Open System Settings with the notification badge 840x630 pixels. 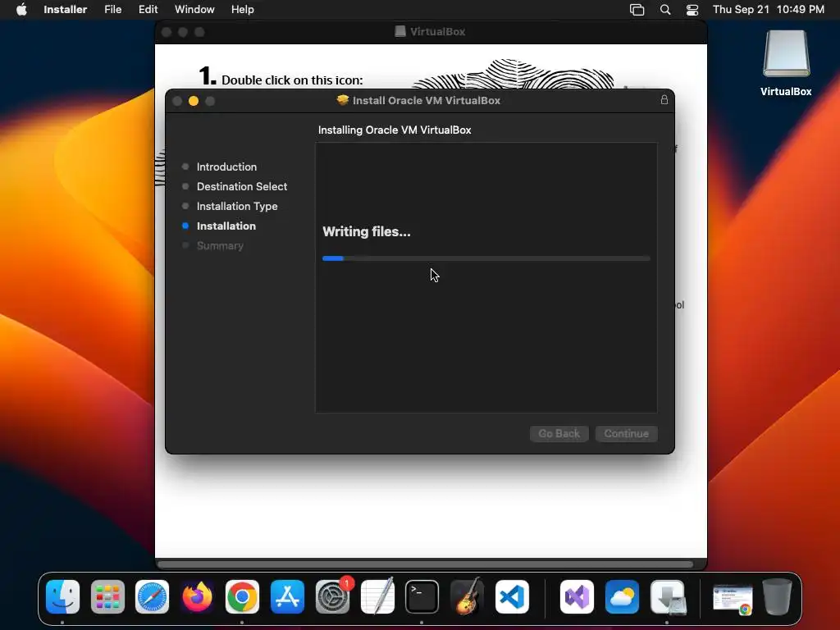click(x=333, y=596)
